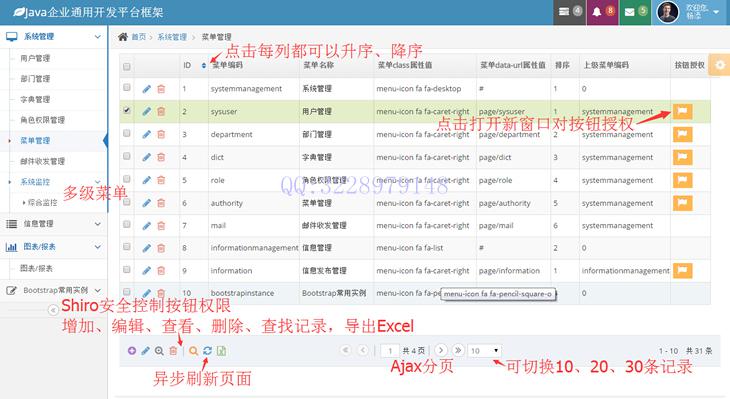Viewport: 730px width, 399px height.
Task: Delete the systemmanagement row with trash icon
Action: [161, 88]
